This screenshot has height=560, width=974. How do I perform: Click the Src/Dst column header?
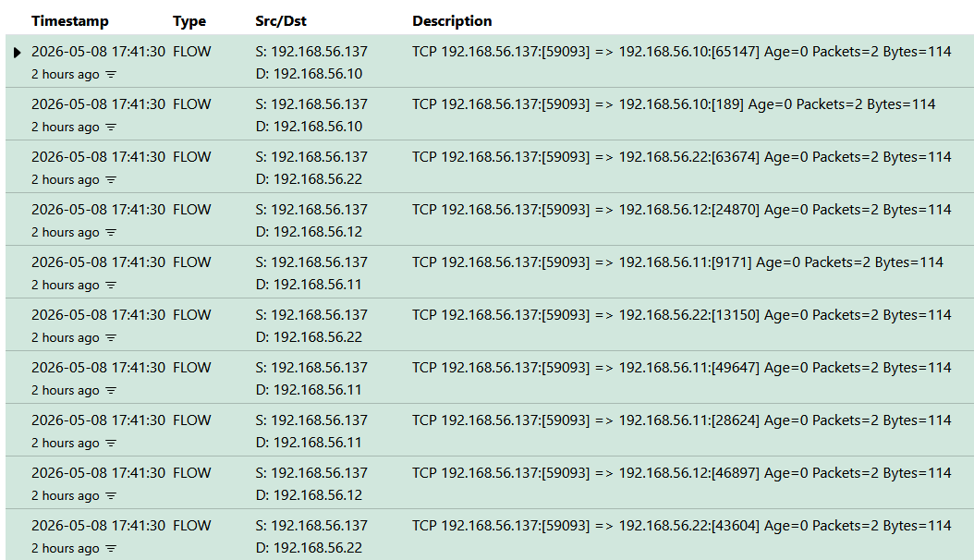coord(281,21)
